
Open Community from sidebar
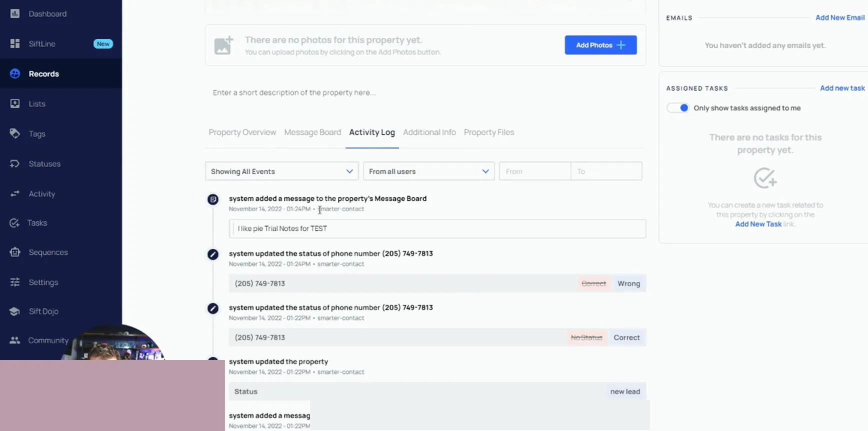click(x=48, y=340)
